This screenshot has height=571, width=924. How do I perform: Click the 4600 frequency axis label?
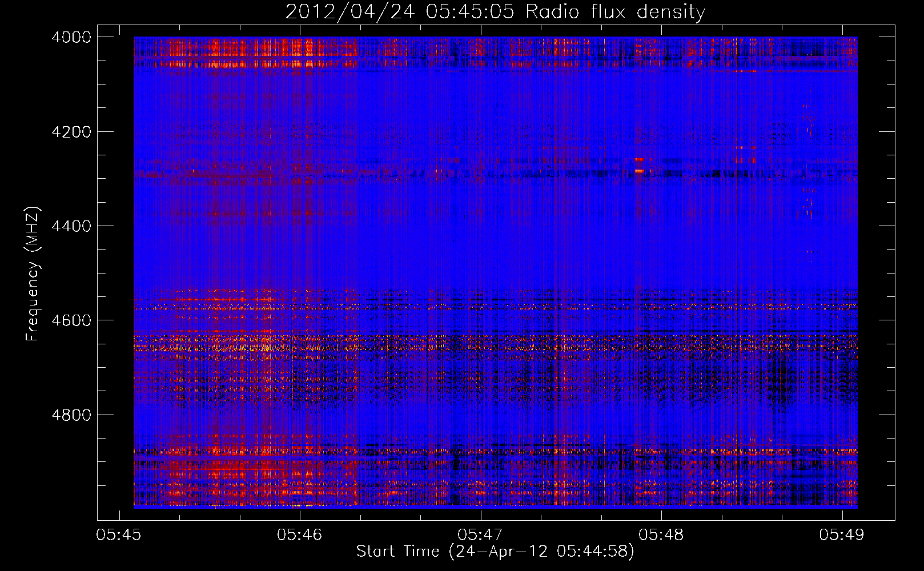[x=71, y=320]
